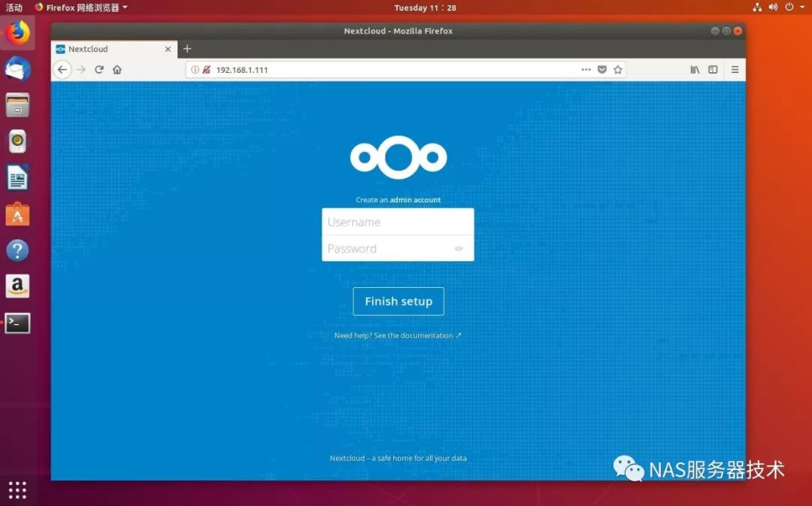Image resolution: width=812 pixels, height=506 pixels.
Task: Open the clock showing Tuesday 11:28
Action: click(x=425, y=8)
